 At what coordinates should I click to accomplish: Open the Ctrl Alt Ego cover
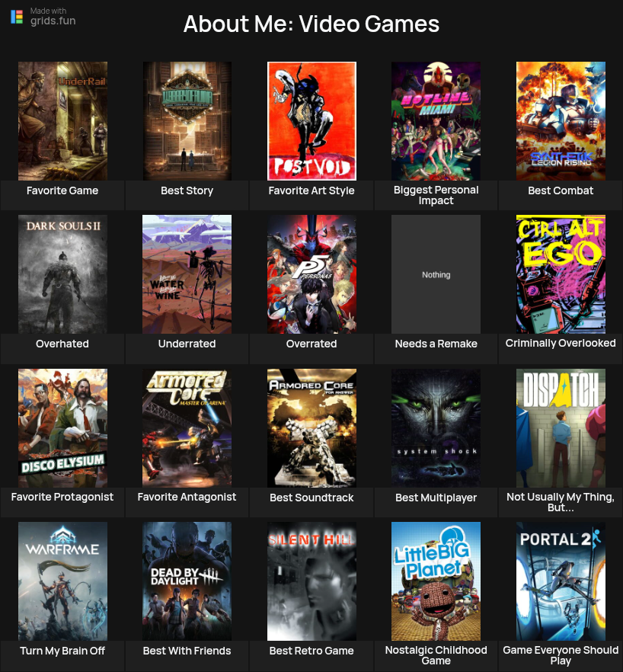[561, 274]
